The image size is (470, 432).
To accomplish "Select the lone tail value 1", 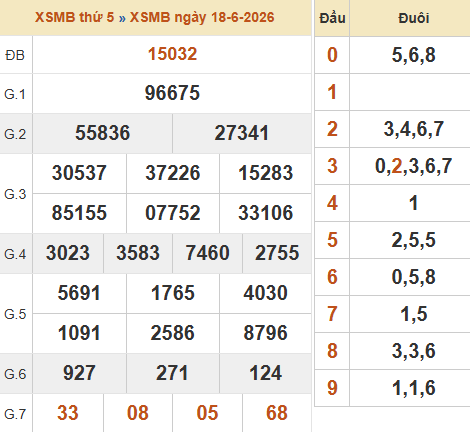I will [414, 203].
